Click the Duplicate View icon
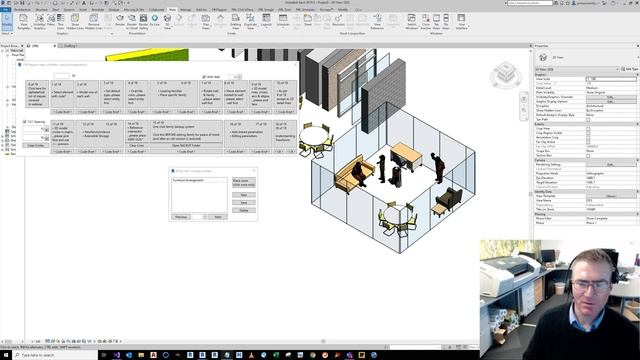The image size is (640, 360). pos(250,22)
